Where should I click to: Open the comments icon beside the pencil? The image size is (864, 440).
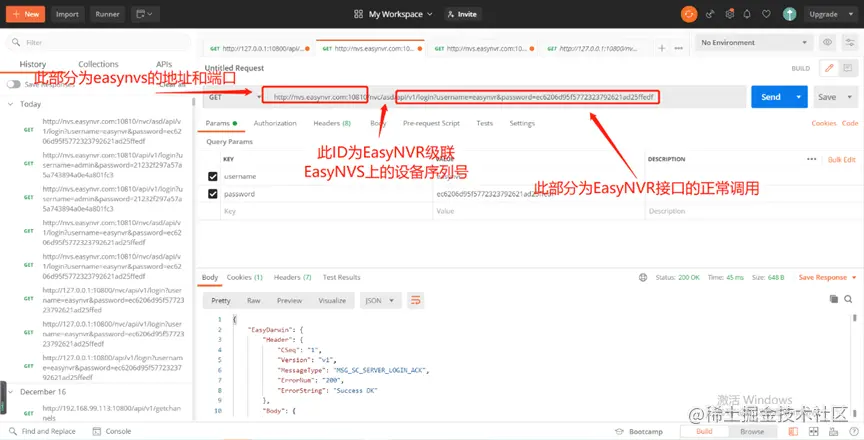point(847,68)
